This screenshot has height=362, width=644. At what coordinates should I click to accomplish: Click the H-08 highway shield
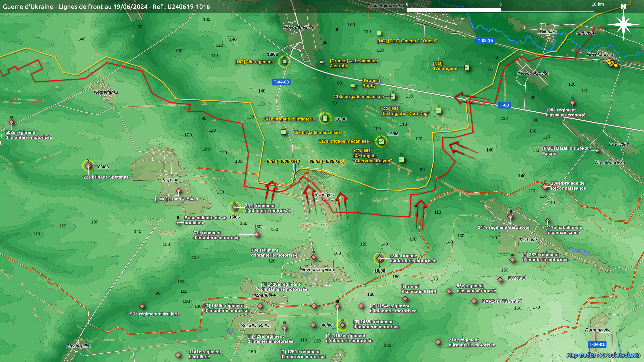pos(504,105)
